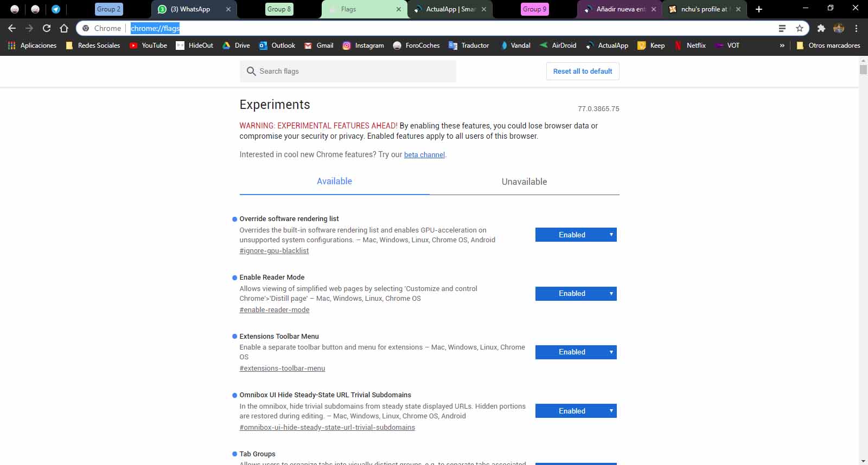Image resolution: width=868 pixels, height=465 pixels.
Task: Bookmark this page with star icon
Action: pos(799,28)
